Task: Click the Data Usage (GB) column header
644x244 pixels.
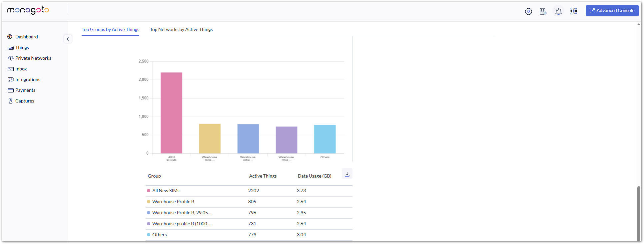Action: (x=315, y=176)
